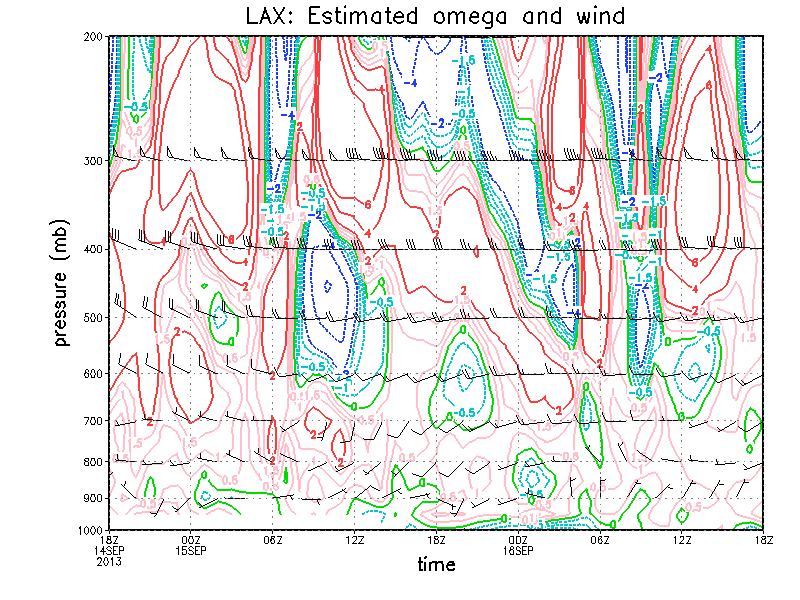Click the 900 mb tick label
The width and height of the screenshot is (800, 600).
point(92,498)
